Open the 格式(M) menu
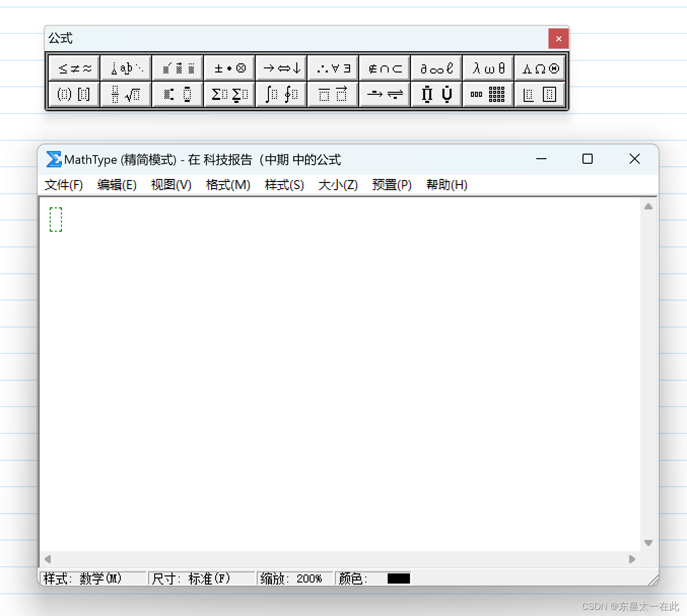Viewport: 687px width, 616px height. point(228,185)
